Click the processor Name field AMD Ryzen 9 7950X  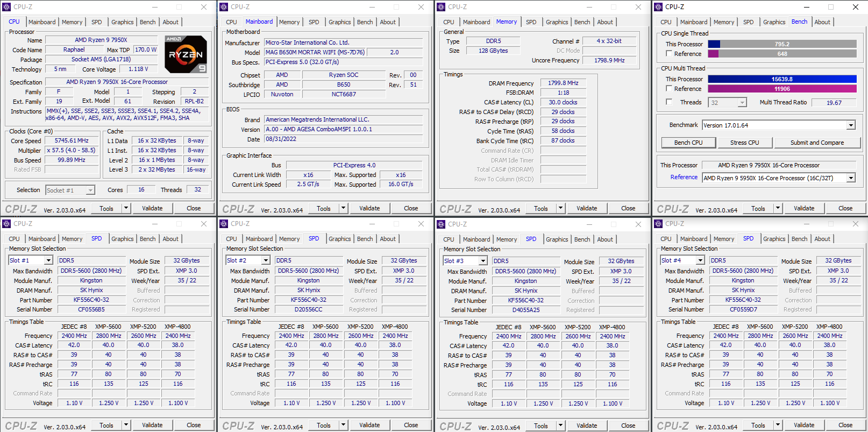click(x=101, y=40)
